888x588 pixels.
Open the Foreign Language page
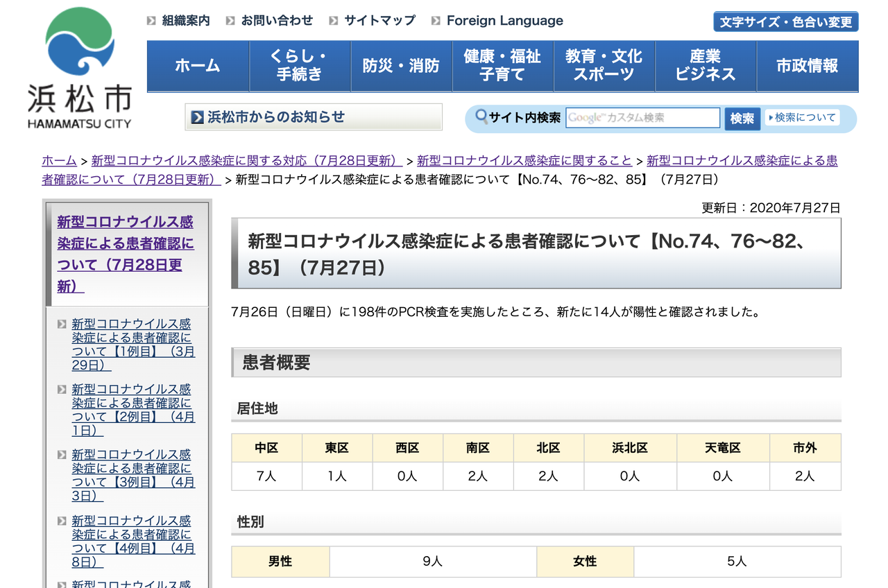pos(505,21)
